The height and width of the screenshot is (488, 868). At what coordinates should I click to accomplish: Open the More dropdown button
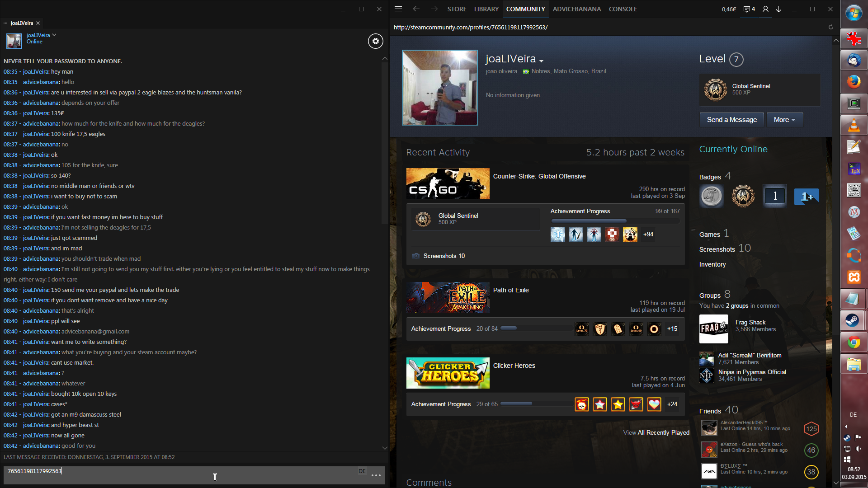(x=784, y=120)
